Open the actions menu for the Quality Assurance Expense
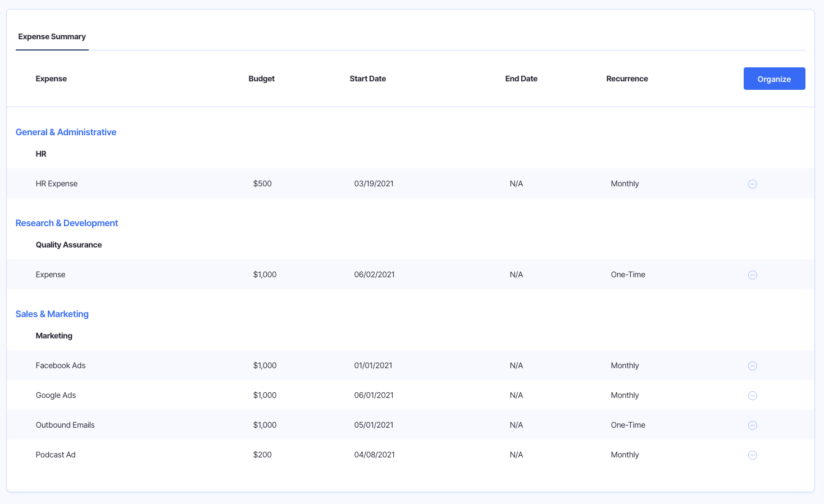The width and height of the screenshot is (824, 504). tap(753, 274)
